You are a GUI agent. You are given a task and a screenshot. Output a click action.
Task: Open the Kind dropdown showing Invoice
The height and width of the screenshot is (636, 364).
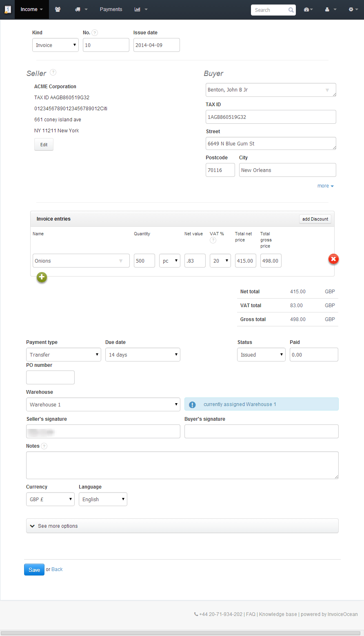pos(55,45)
